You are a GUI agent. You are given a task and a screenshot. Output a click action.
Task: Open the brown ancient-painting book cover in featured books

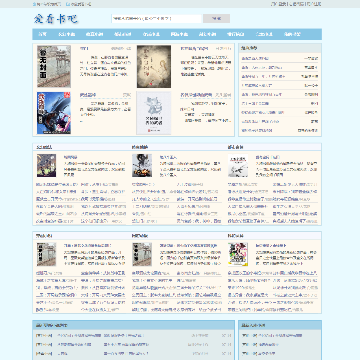coord(154,66)
